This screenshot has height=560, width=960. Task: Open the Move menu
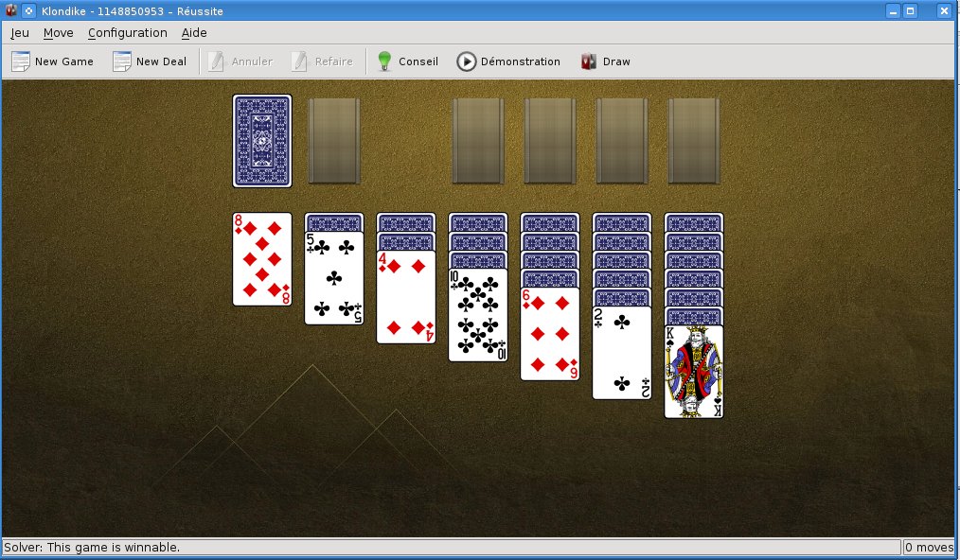58,33
